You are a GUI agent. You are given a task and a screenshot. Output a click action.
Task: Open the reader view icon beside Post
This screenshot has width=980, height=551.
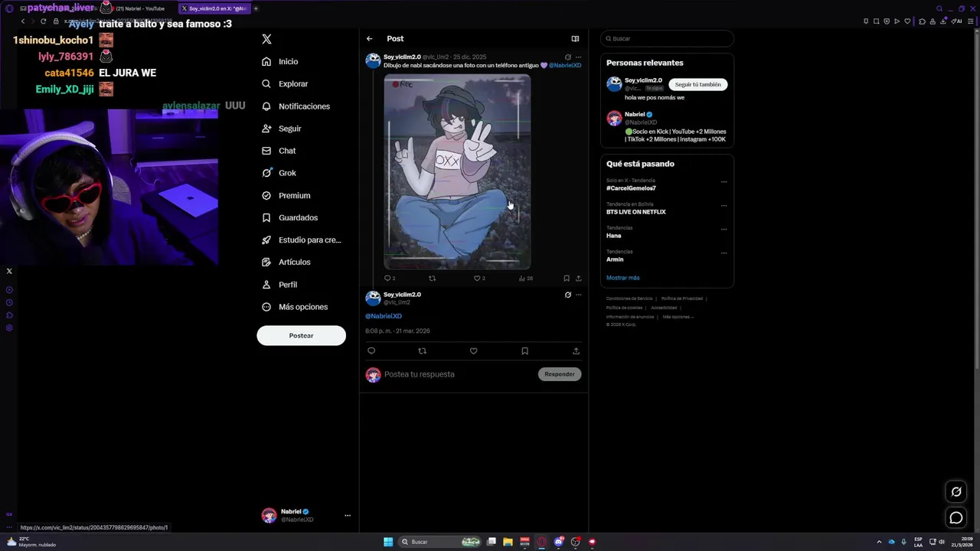point(575,38)
